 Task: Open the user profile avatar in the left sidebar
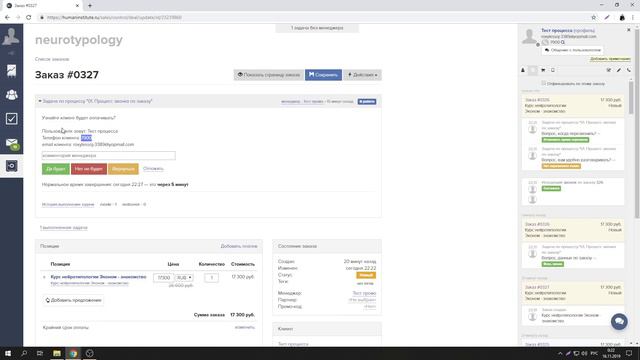(11, 37)
